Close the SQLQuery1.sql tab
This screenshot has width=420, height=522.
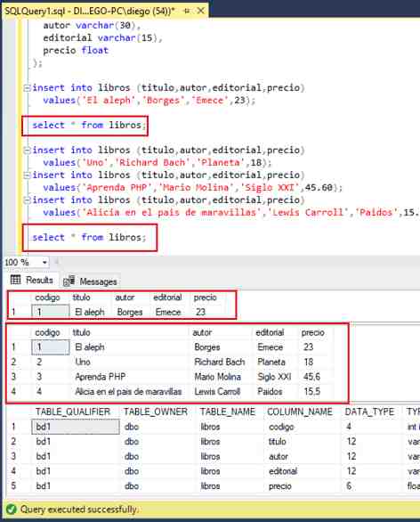[200, 11]
